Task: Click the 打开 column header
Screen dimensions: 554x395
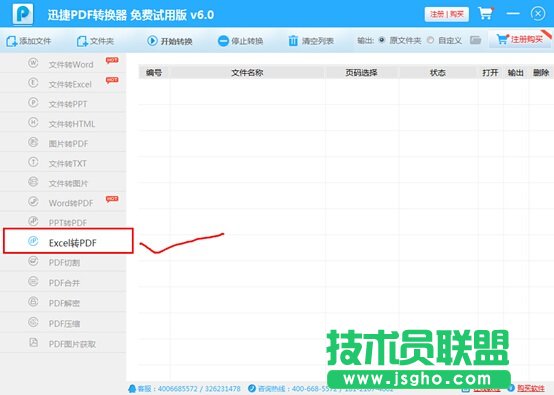Action: [490, 72]
